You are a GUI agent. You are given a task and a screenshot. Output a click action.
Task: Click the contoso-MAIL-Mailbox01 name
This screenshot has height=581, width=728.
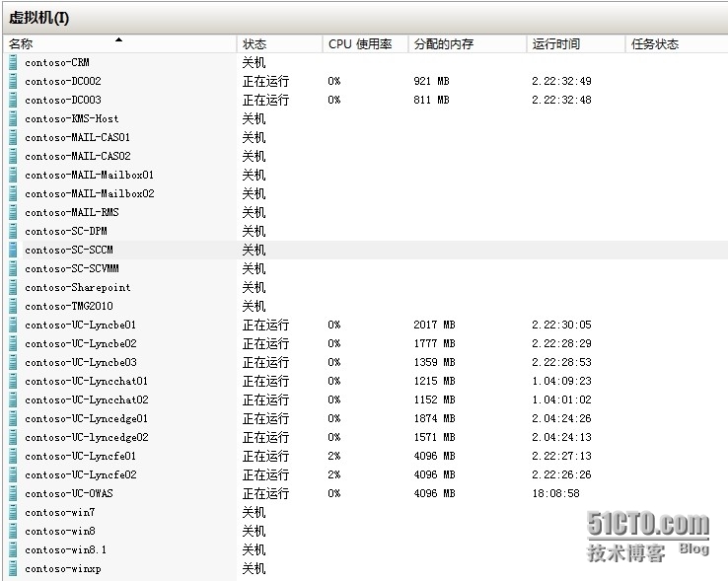89,175
